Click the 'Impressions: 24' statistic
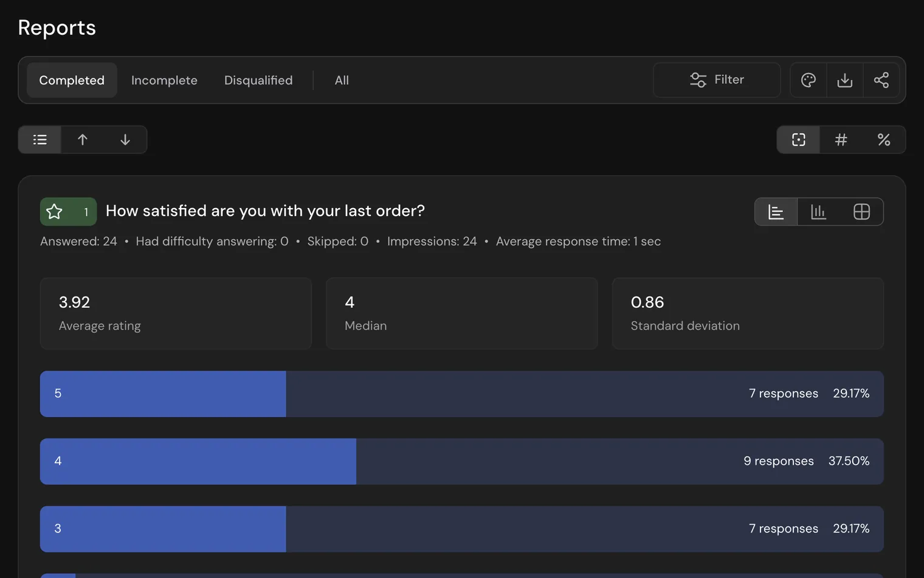The height and width of the screenshot is (578, 924). coord(432,242)
